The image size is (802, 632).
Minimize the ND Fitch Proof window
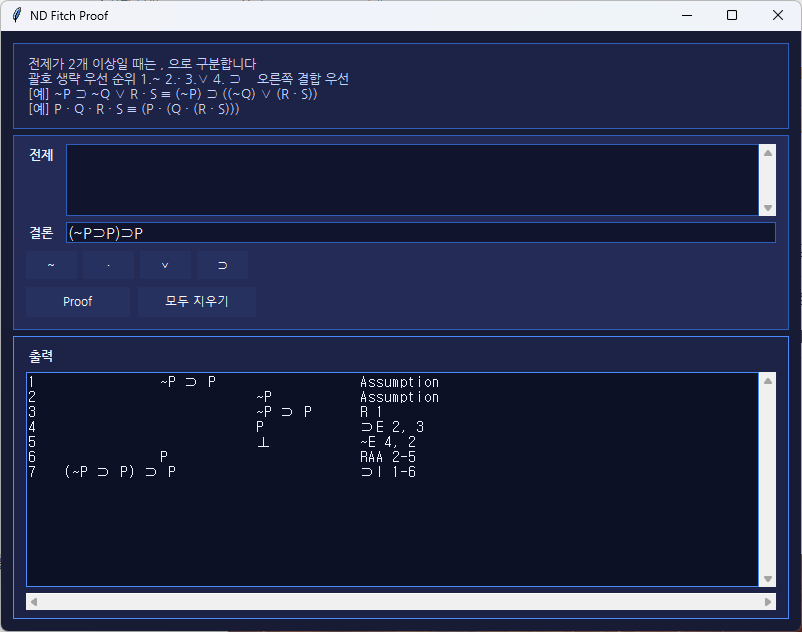pyautogui.click(x=686, y=15)
